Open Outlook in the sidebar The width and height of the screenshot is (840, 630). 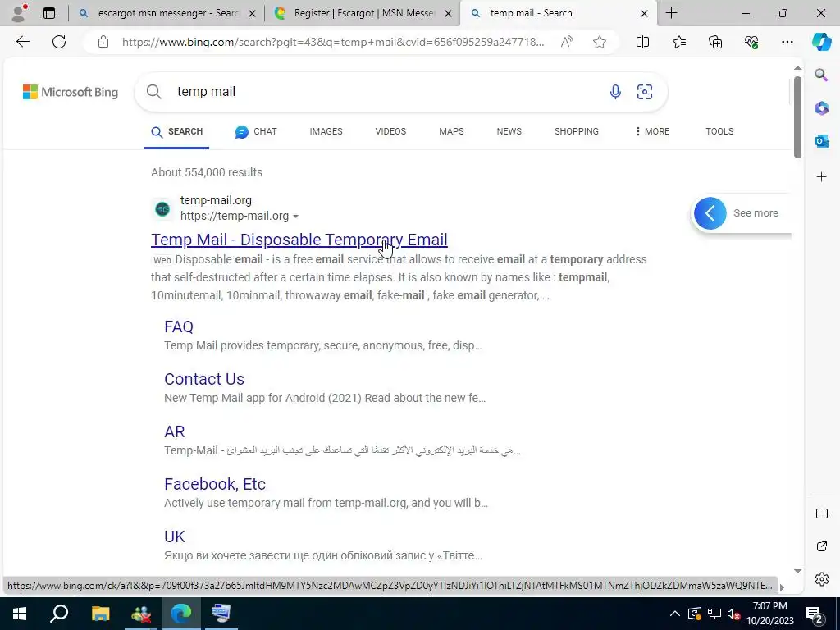tap(821, 141)
